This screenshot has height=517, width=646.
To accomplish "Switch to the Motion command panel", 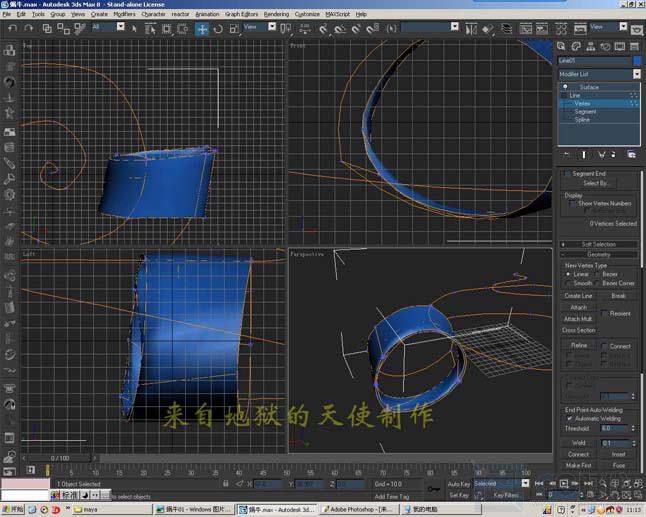I will point(605,46).
